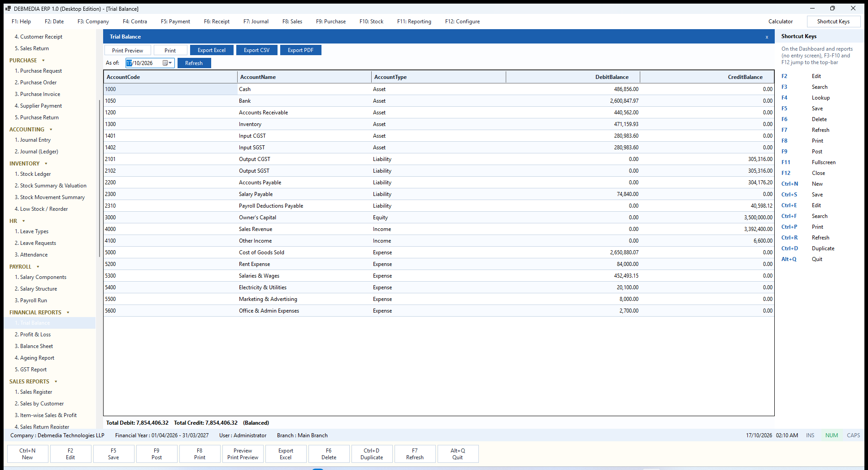Click the F9 Post bottom button
This screenshot has width=868, height=470.
point(156,454)
